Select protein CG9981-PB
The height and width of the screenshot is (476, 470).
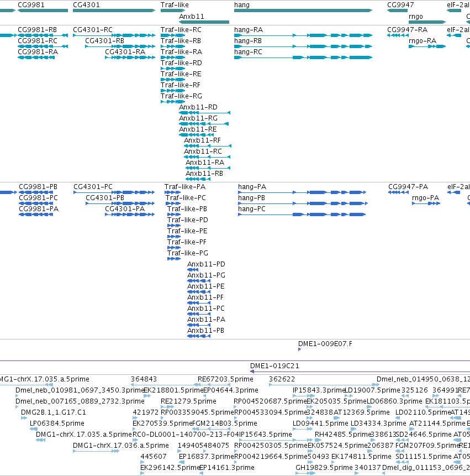click(x=36, y=192)
